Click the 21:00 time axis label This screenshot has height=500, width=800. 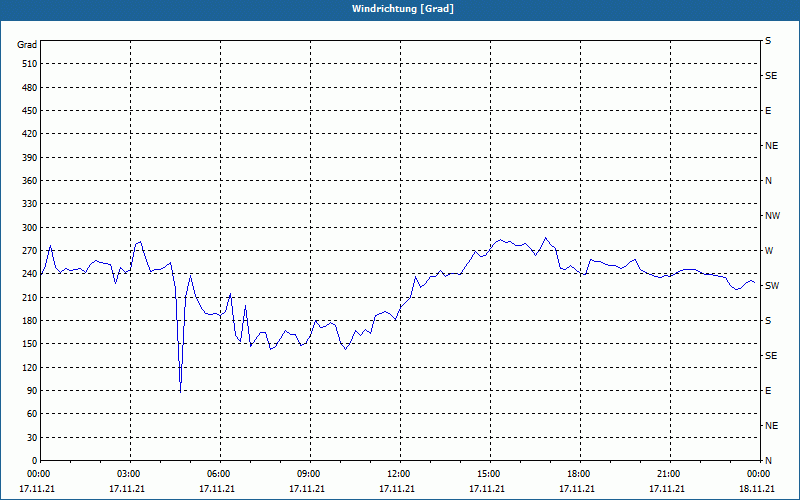pyautogui.click(x=670, y=474)
